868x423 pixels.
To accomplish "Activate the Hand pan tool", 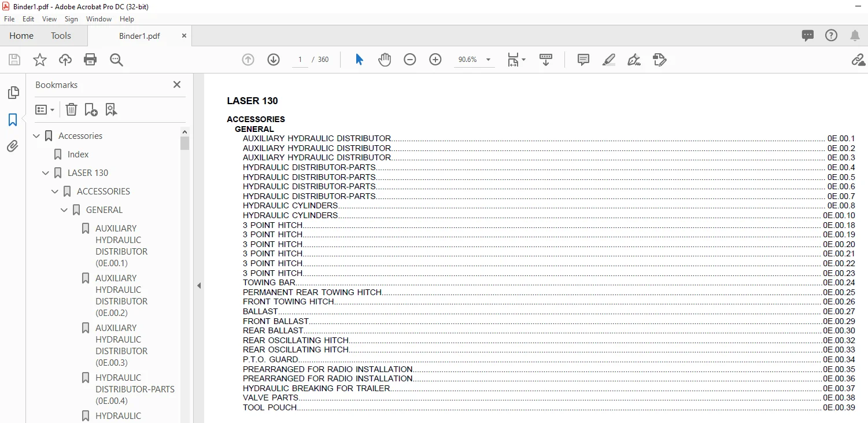I will pyautogui.click(x=385, y=60).
